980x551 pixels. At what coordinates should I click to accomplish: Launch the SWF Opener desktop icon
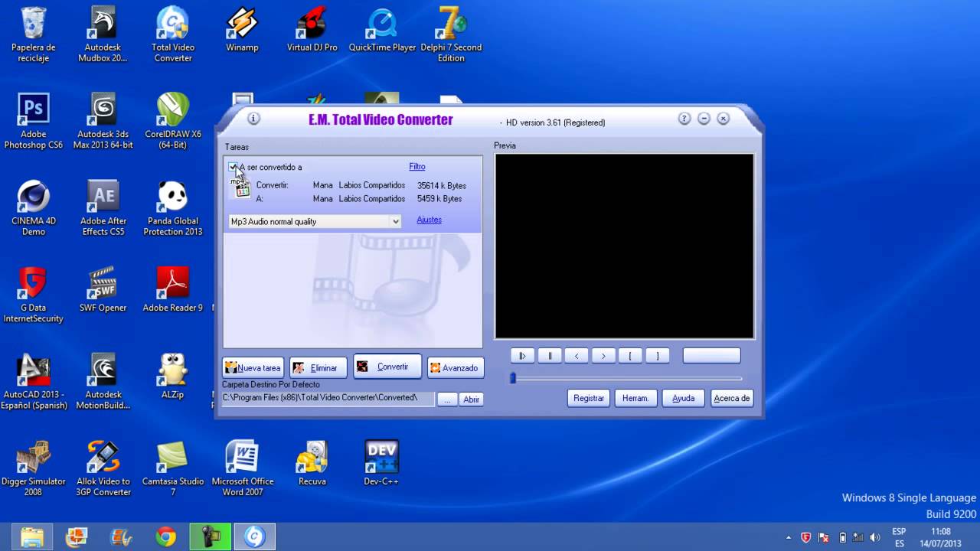(103, 291)
